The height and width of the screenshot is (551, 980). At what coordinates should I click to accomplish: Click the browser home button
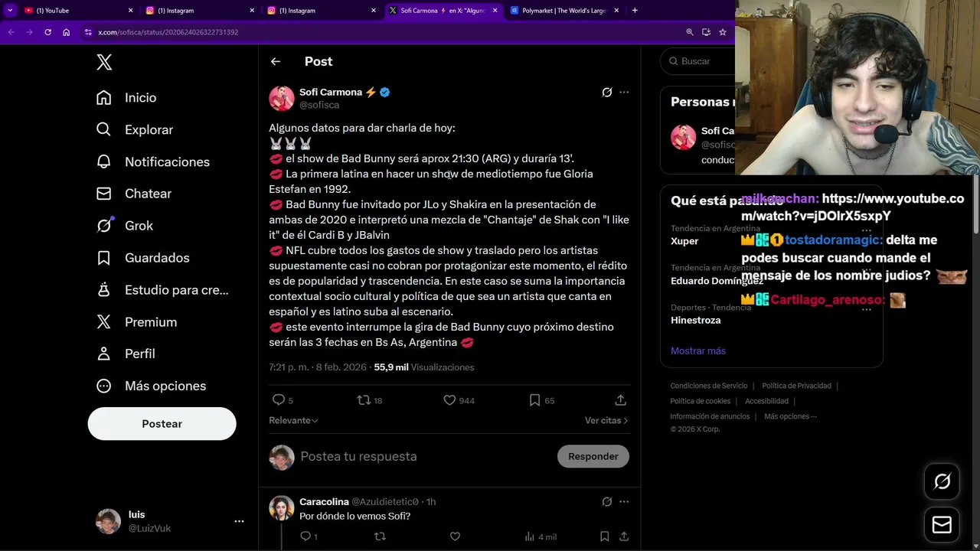coord(67,32)
